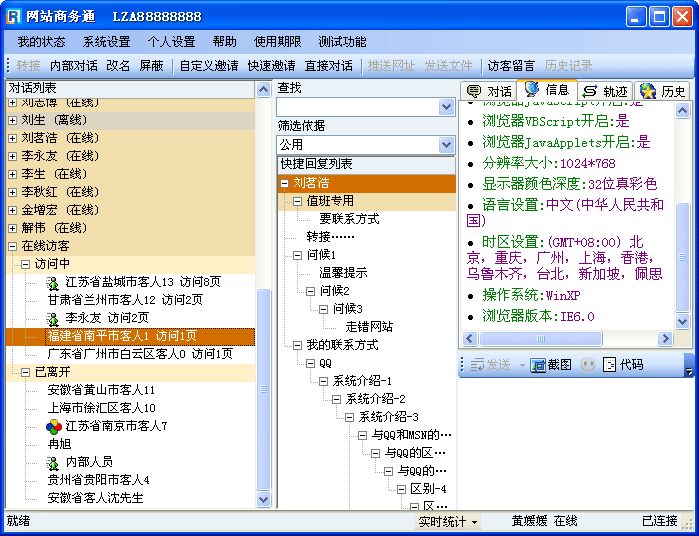Click info panel vertical scrollbar thumb
This screenshot has width=699, height=536.
point(683,257)
